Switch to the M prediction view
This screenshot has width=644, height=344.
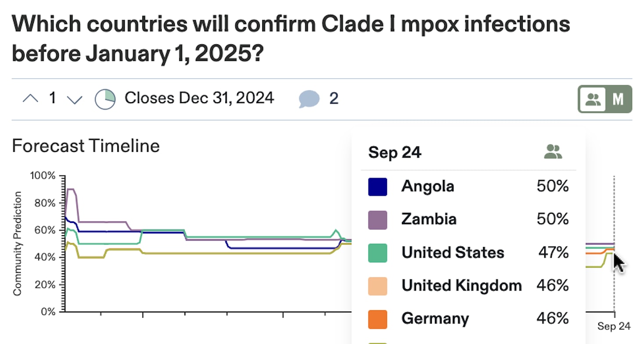click(x=618, y=99)
